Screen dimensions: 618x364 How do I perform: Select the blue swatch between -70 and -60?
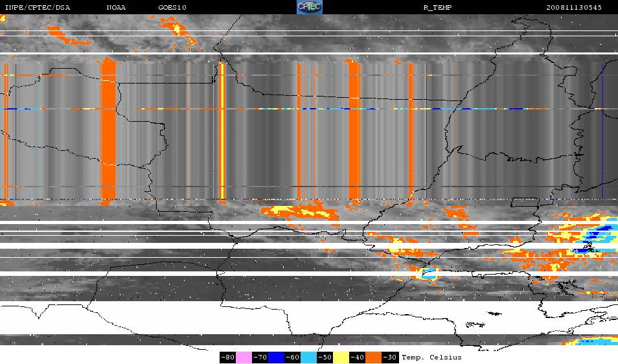(277, 358)
